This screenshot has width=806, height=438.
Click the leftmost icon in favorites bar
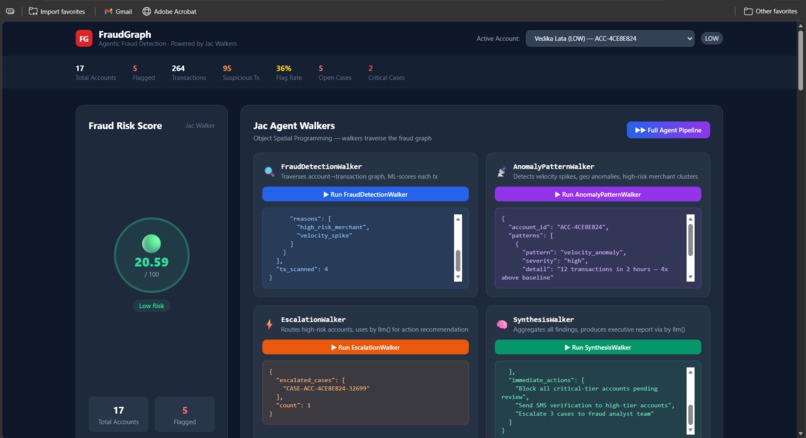(x=10, y=11)
